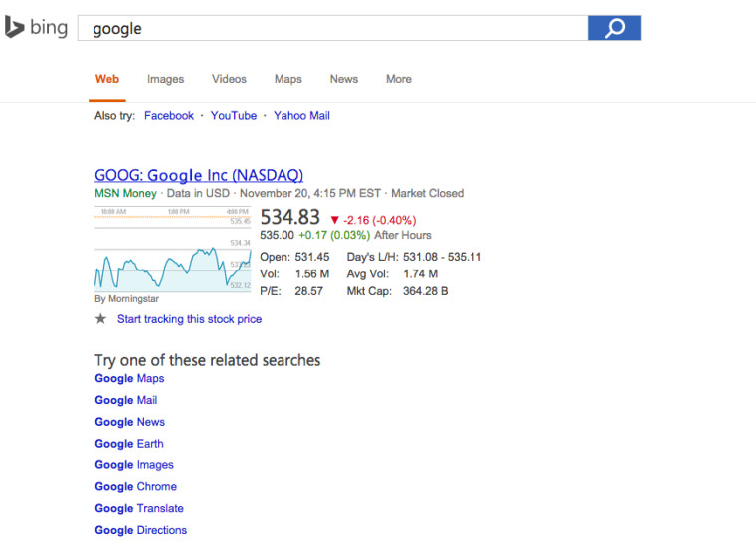The width and height of the screenshot is (756, 541).
Task: Open Google Directions related search
Action: [x=141, y=530]
